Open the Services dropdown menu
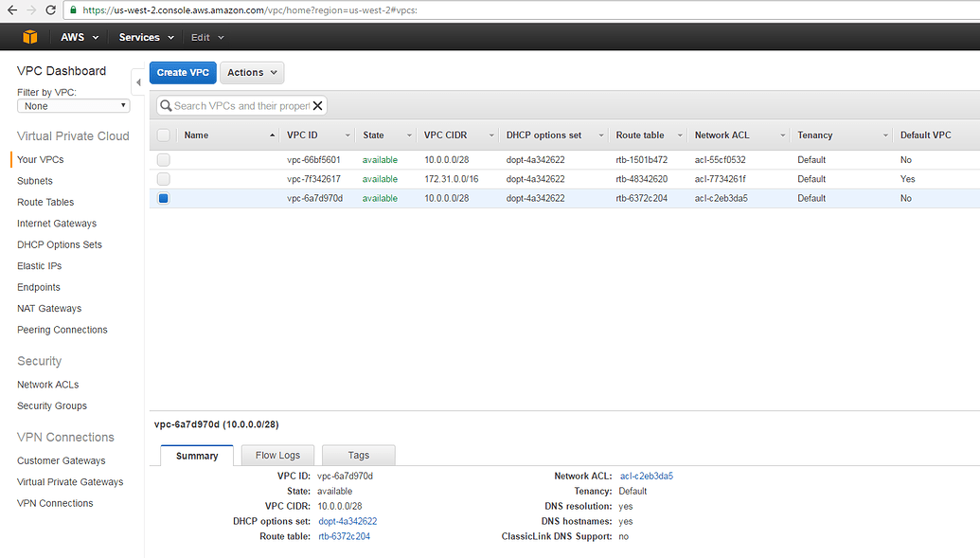 coord(146,37)
